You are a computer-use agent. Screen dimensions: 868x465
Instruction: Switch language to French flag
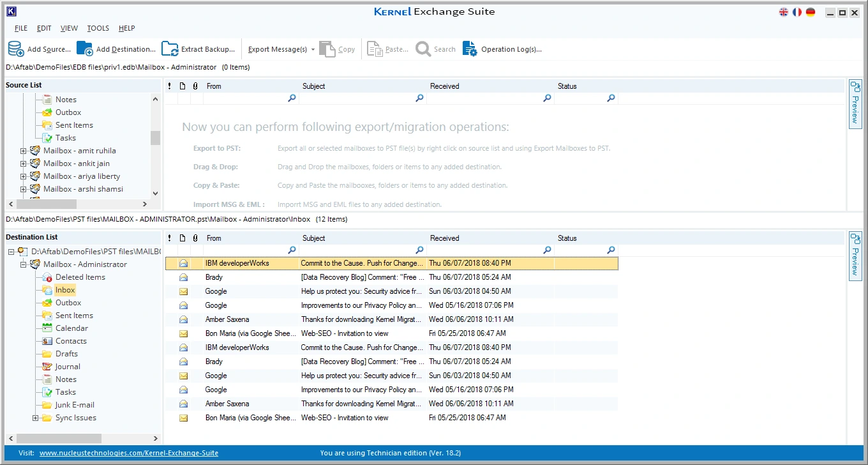[x=797, y=12]
